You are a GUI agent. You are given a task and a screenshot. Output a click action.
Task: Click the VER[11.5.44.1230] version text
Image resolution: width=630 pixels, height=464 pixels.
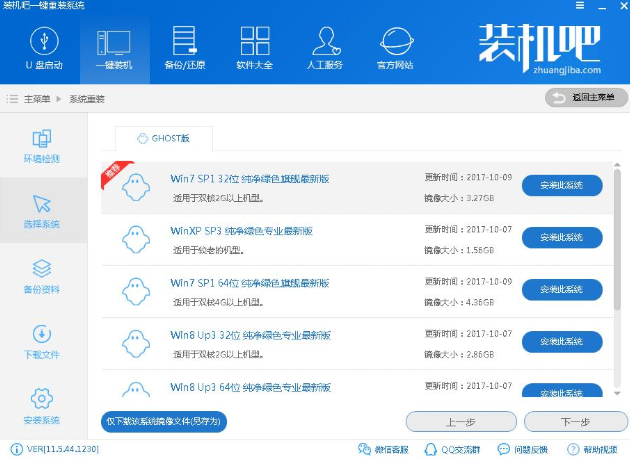click(x=63, y=449)
